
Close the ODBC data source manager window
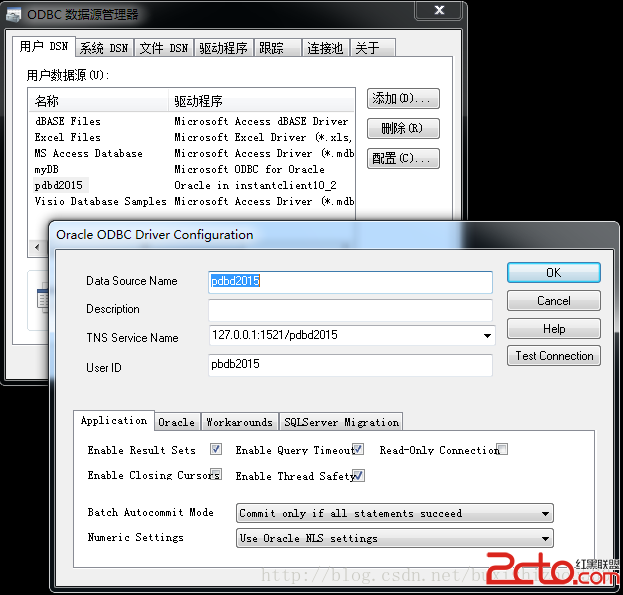pyautogui.click(x=439, y=10)
